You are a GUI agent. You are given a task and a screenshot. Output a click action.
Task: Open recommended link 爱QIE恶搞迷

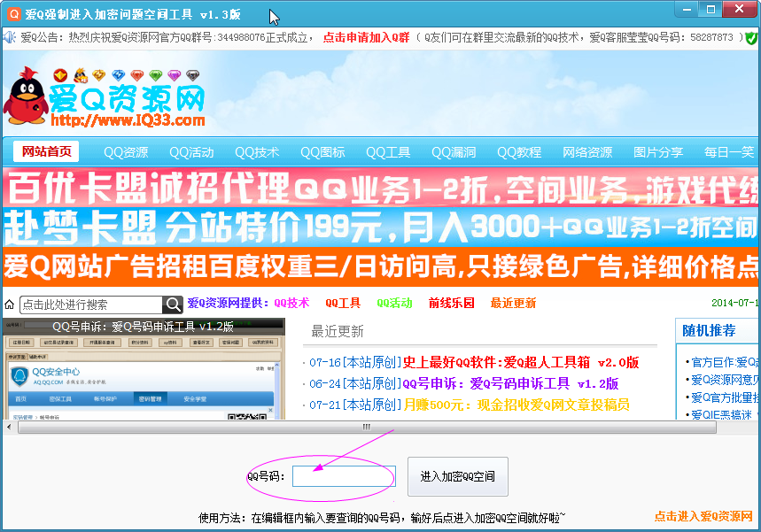722,414
